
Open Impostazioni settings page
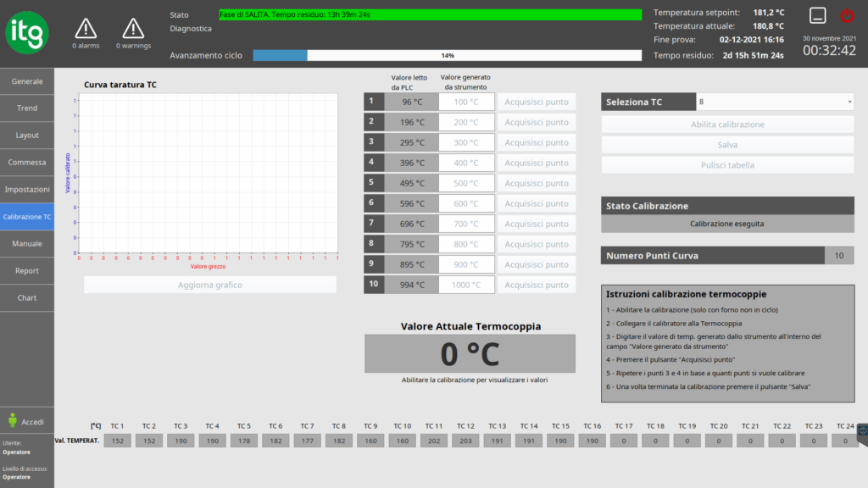(x=27, y=189)
